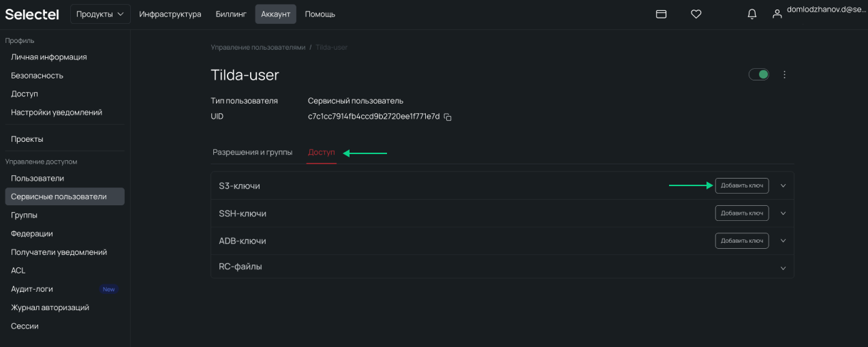Open the notifications bell
Screen dimensions: 868x347
pyautogui.click(x=752, y=14)
